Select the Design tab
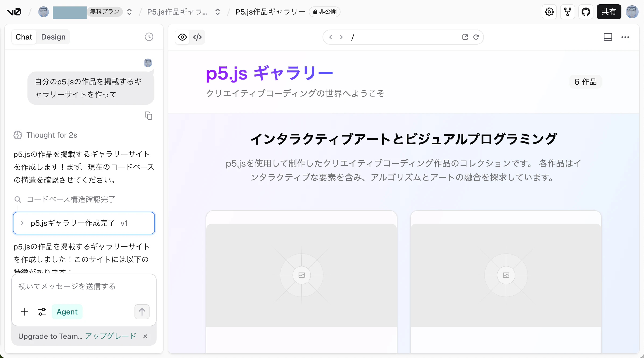644x358 pixels. click(53, 37)
